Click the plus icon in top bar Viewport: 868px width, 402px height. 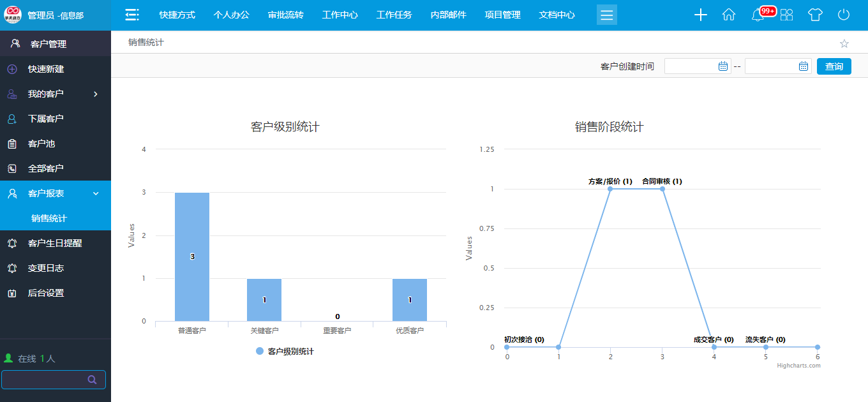tap(700, 15)
